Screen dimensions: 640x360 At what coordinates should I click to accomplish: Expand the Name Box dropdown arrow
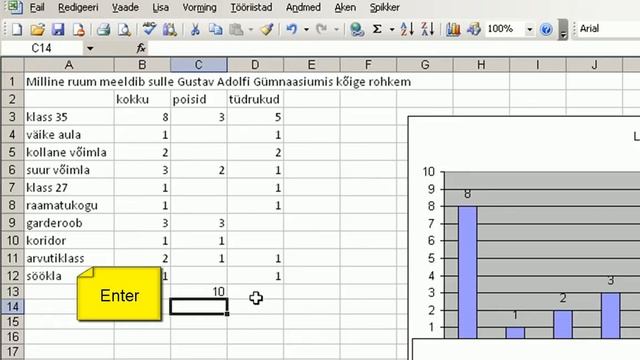coord(90,49)
